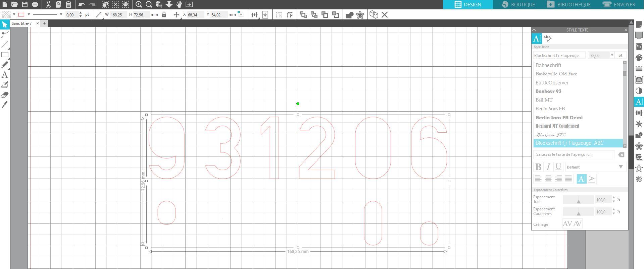
Task: Open the star Modify panel in right sidebar
Action: click(639, 146)
